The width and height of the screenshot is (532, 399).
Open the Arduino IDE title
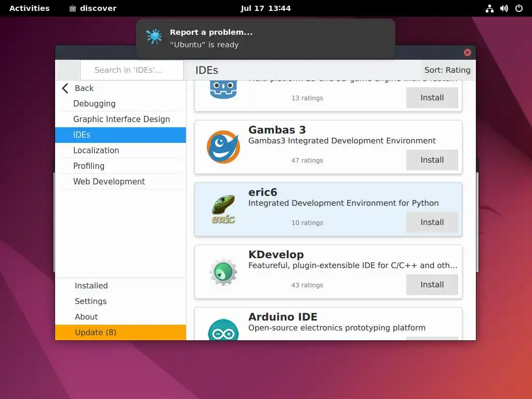[283, 317]
